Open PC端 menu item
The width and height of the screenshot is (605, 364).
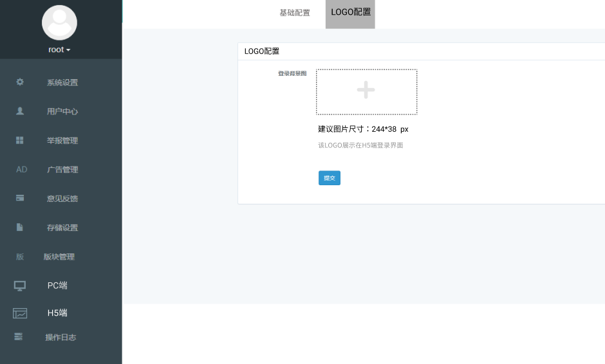point(57,286)
